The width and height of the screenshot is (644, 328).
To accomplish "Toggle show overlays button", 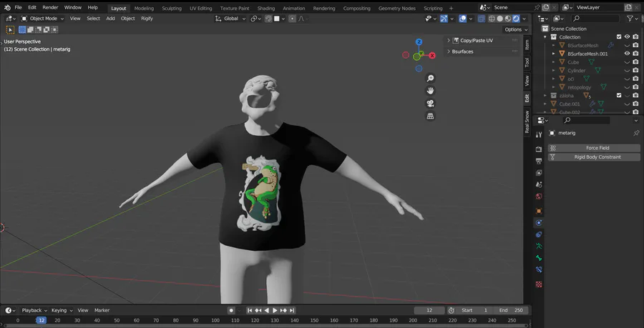I will [x=462, y=19].
